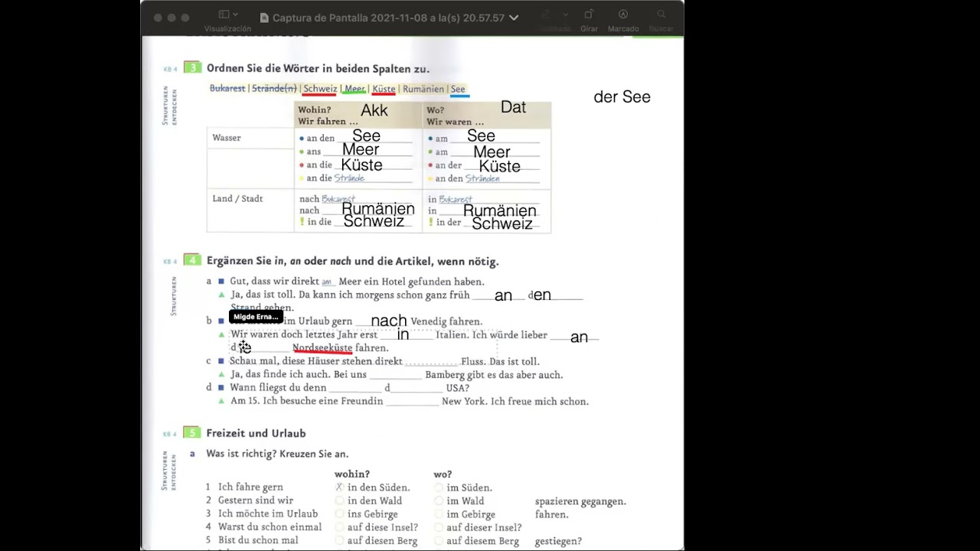Viewport: 980px width, 551px height.
Task: Click 'spazieren gegangen.' text
Action: pos(580,501)
